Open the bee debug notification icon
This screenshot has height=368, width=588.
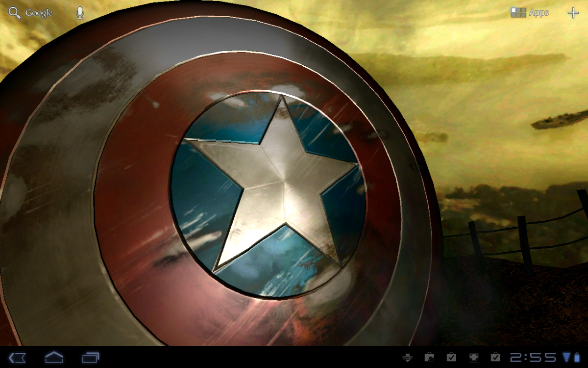click(x=407, y=357)
